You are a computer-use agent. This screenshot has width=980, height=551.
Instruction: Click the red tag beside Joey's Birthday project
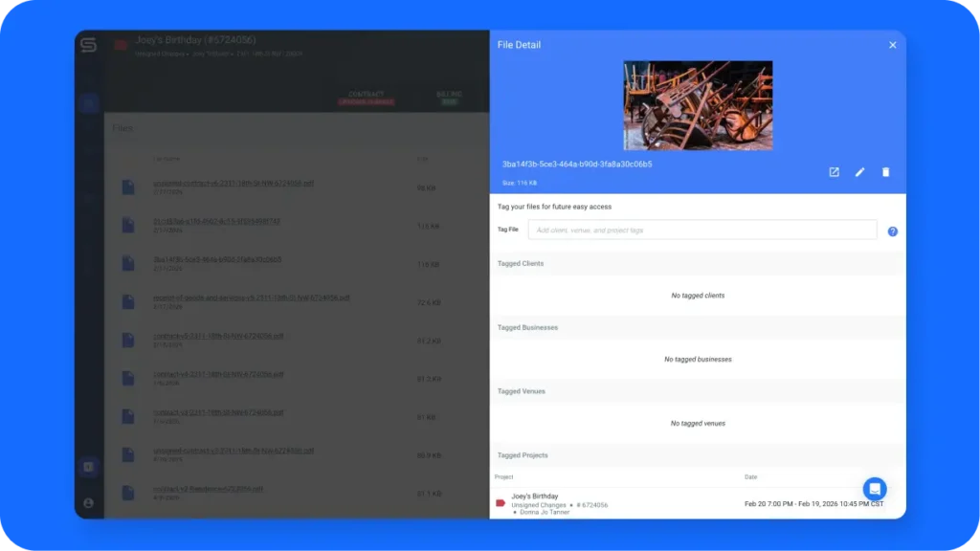(x=500, y=502)
